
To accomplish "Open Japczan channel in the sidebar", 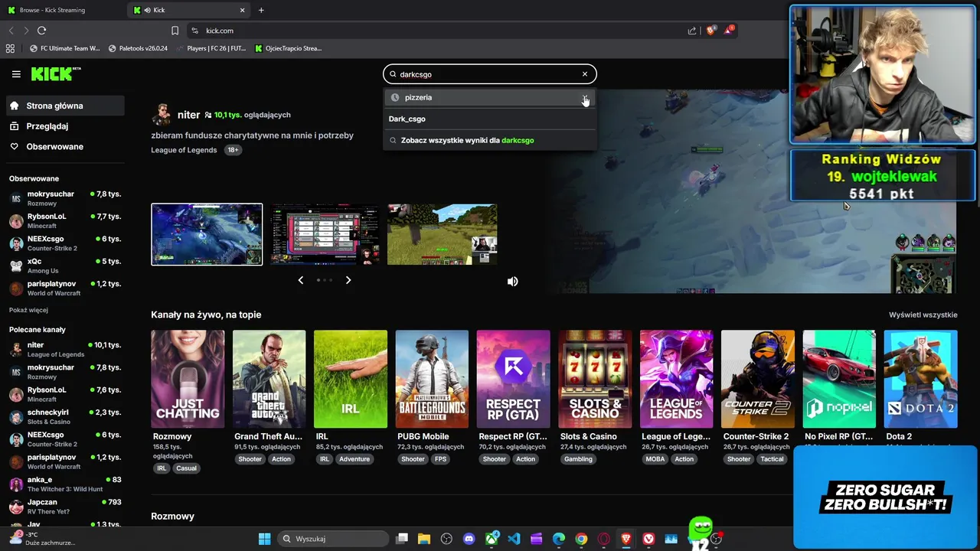I will [64, 506].
